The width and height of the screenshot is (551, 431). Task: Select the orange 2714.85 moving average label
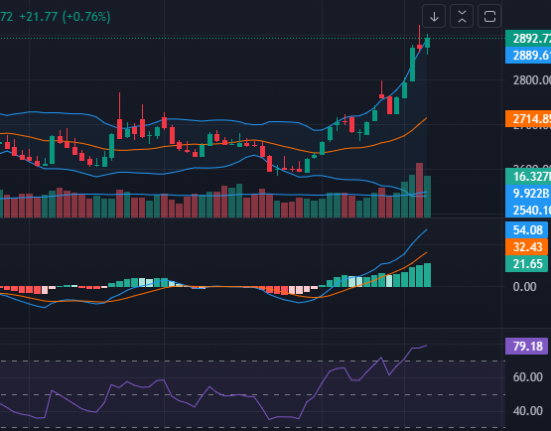coord(528,119)
